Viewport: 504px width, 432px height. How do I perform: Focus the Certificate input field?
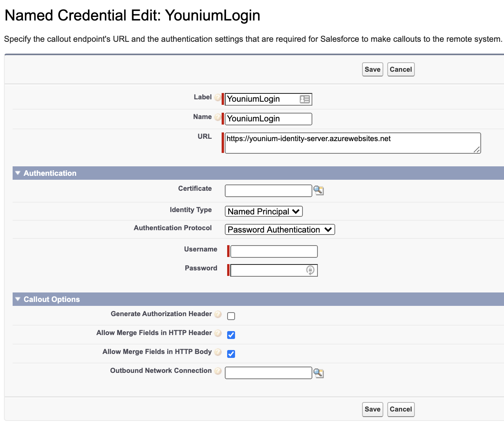[x=269, y=191]
